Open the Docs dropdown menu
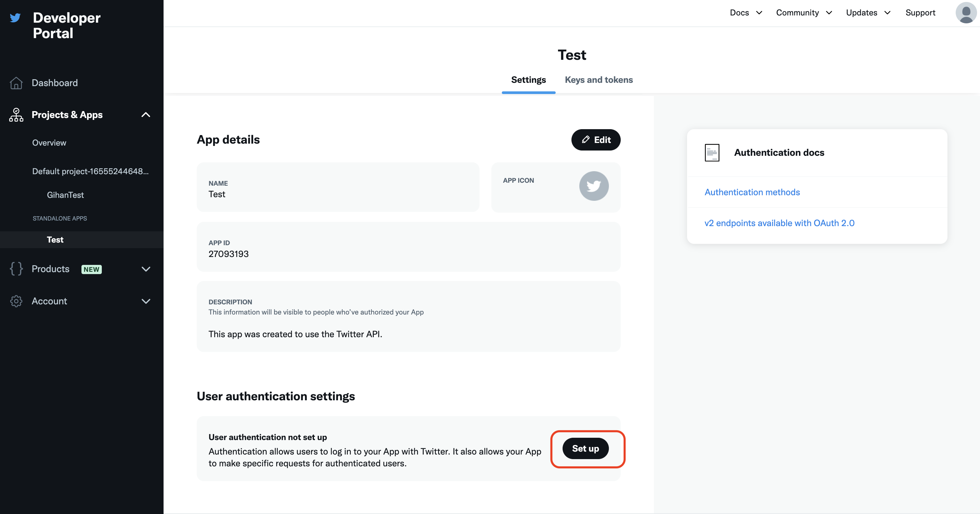The width and height of the screenshot is (980, 514). tap(746, 12)
